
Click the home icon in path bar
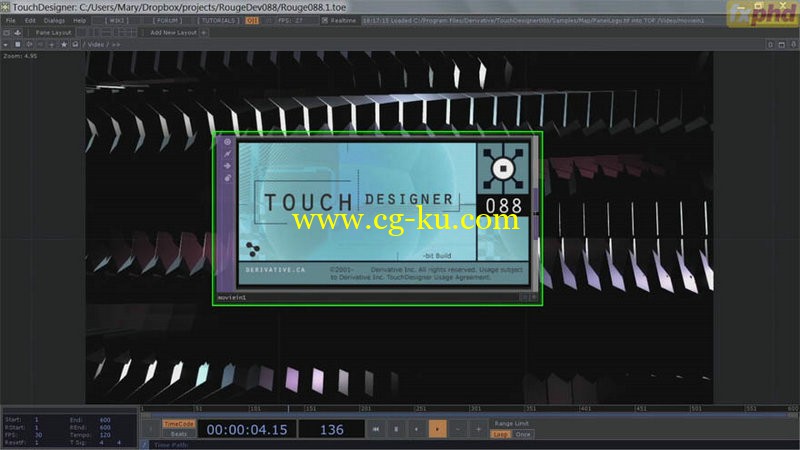coord(75,44)
